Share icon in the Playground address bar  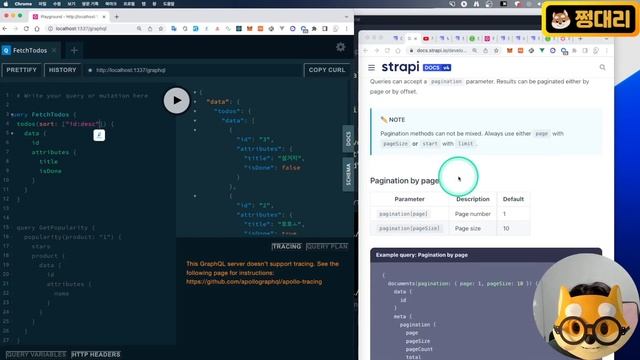click(150, 29)
